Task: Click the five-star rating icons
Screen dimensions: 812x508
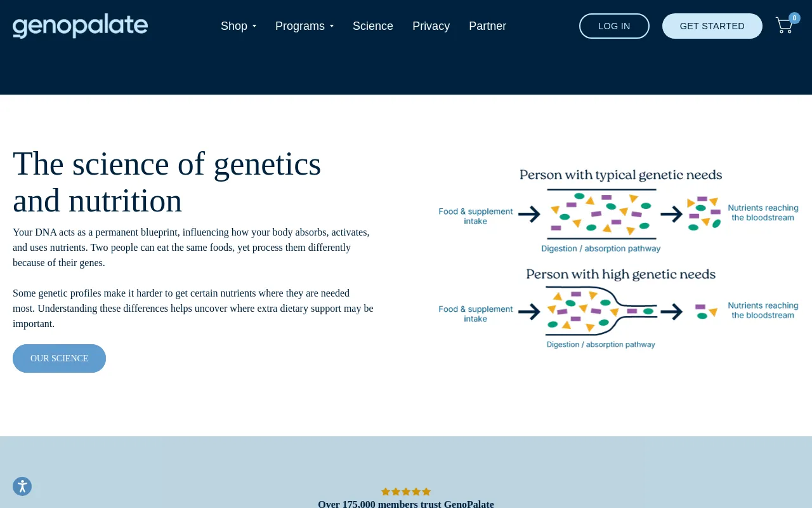Action: click(x=406, y=491)
